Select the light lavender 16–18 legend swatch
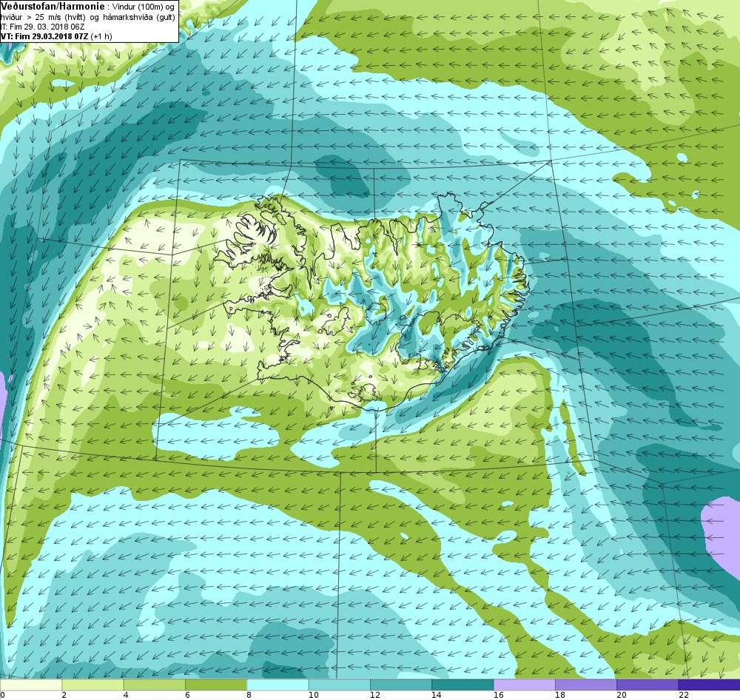740x700 pixels. click(x=525, y=684)
